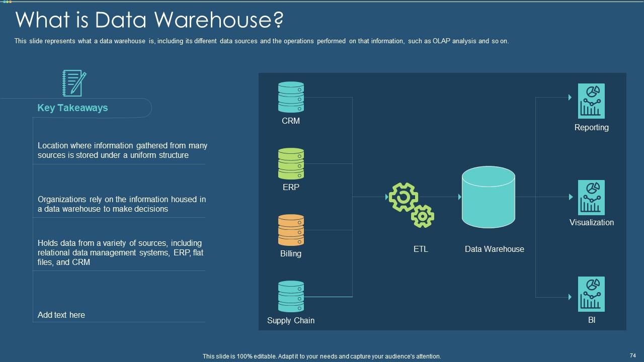Click the notepad and pencil icon
The width and height of the screenshot is (644, 362).
(x=73, y=82)
